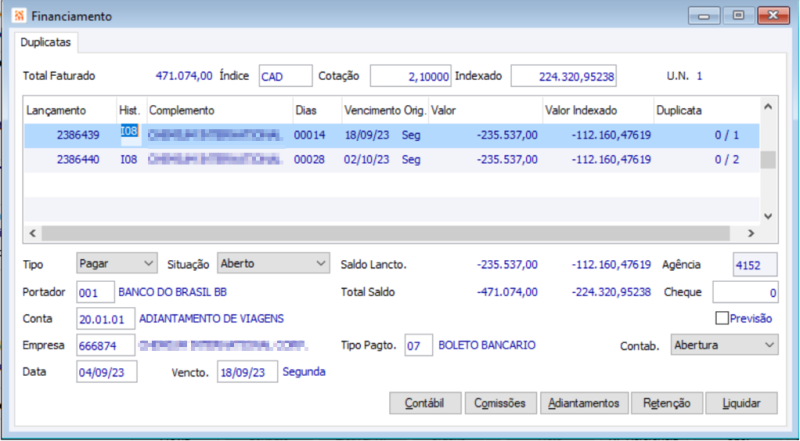The image size is (800, 441).
Task: Select the Duplicatas tab
Action: coord(46,42)
